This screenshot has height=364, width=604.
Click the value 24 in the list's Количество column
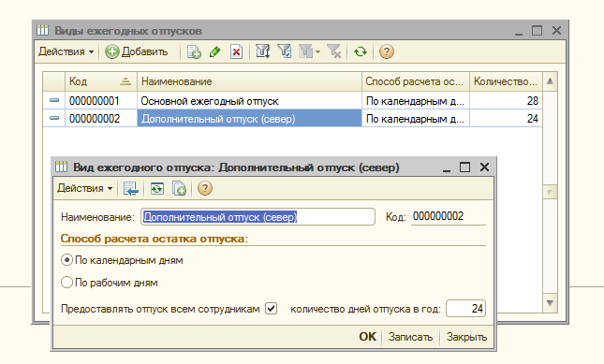pyautogui.click(x=506, y=119)
